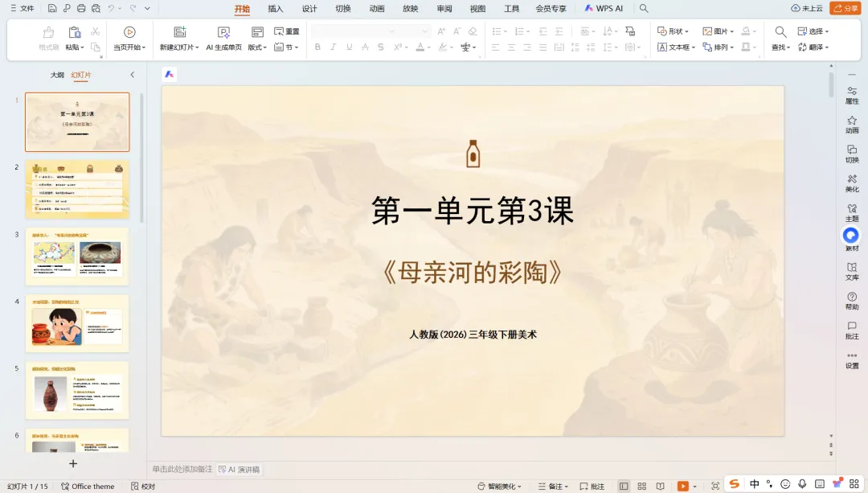Viewport: 868px width, 493px height.
Task: Click the 分享 share button
Action: pos(844,8)
